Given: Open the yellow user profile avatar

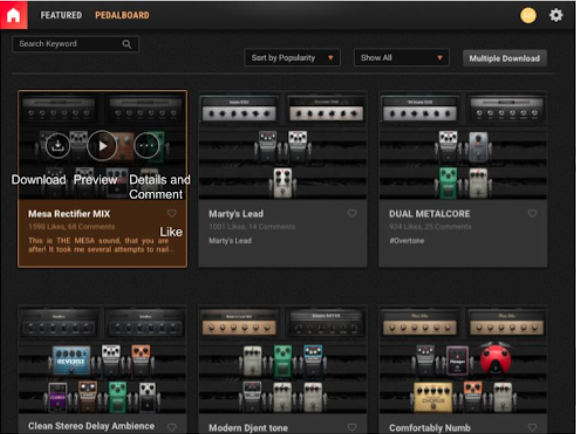Looking at the screenshot, I should pyautogui.click(x=528, y=15).
